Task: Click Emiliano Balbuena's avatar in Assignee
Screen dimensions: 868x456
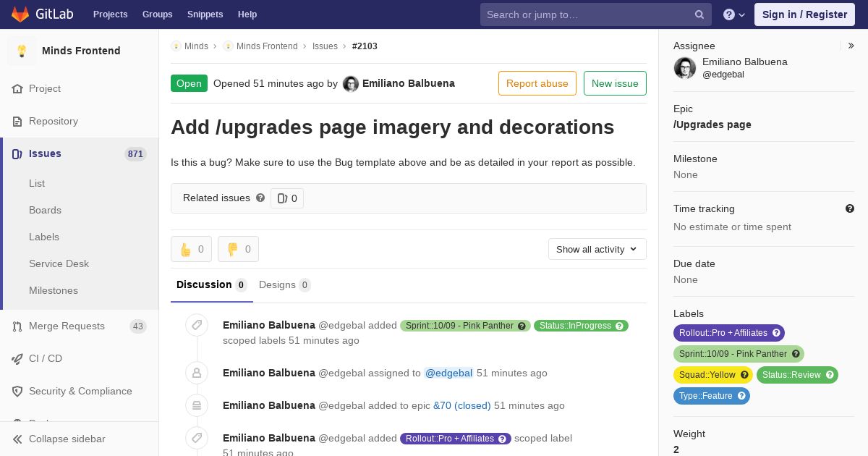Action: [x=685, y=68]
